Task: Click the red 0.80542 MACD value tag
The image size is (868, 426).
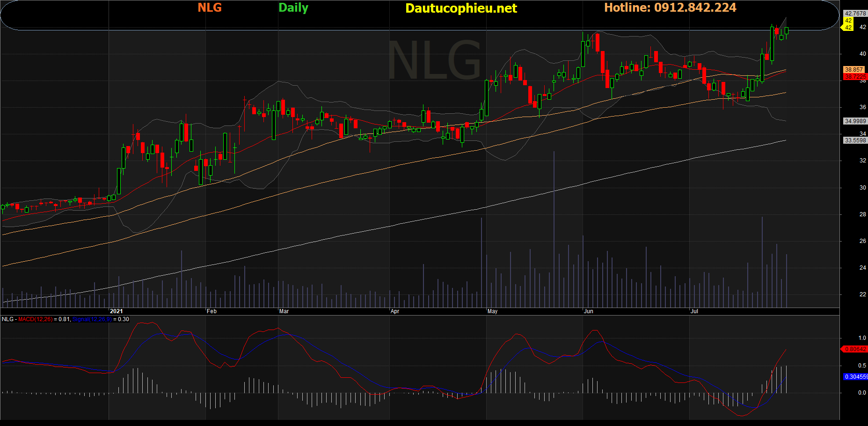Action: pos(855,349)
